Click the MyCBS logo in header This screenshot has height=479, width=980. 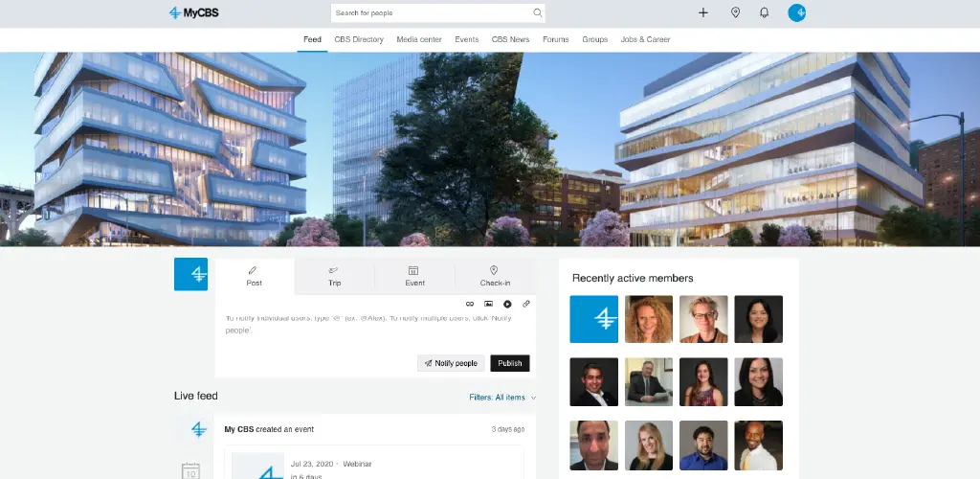click(193, 12)
